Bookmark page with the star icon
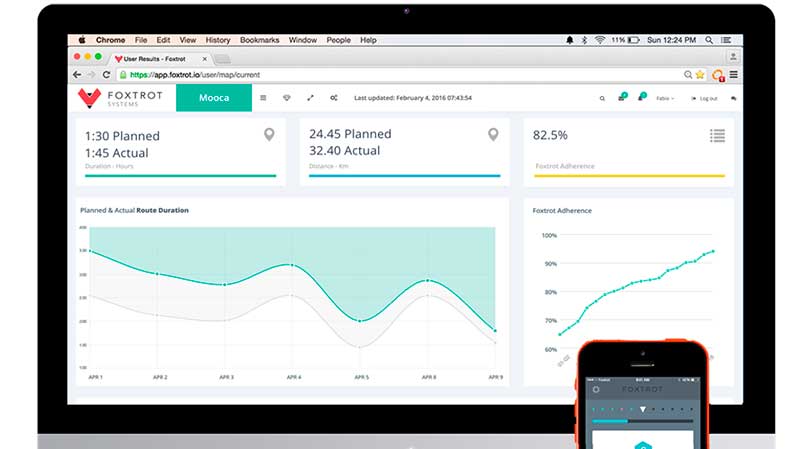The height and width of the screenshot is (449, 800). (701, 75)
